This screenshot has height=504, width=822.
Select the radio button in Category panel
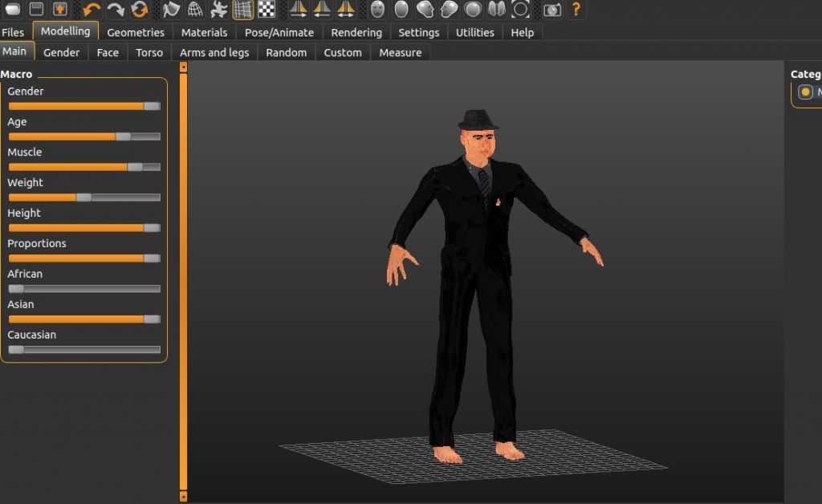(x=805, y=92)
